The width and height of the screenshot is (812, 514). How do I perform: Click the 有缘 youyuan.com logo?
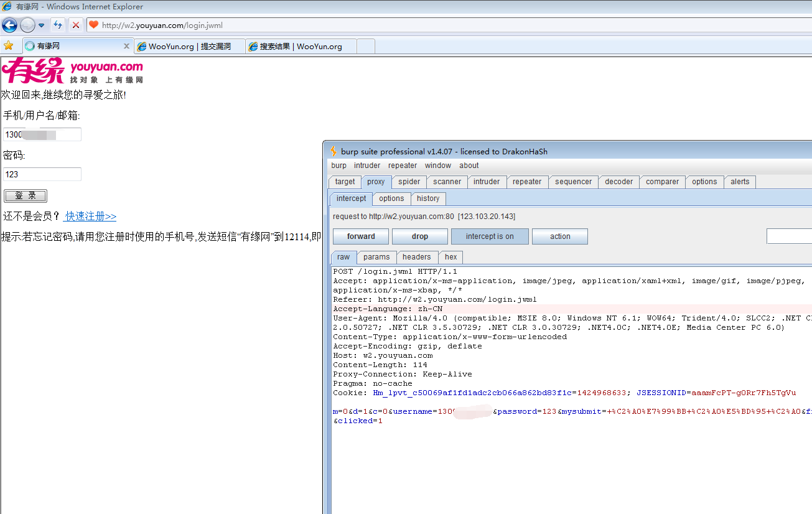click(72, 71)
